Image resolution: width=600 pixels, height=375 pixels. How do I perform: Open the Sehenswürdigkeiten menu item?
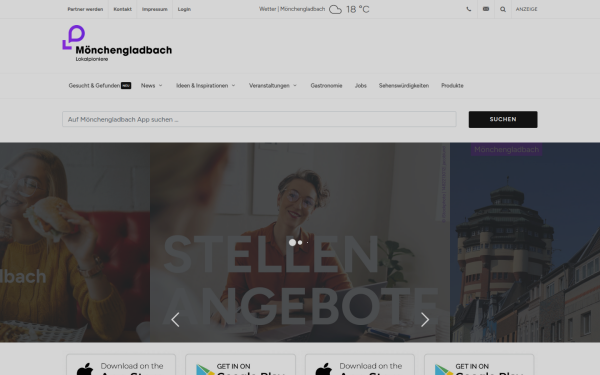(x=404, y=85)
